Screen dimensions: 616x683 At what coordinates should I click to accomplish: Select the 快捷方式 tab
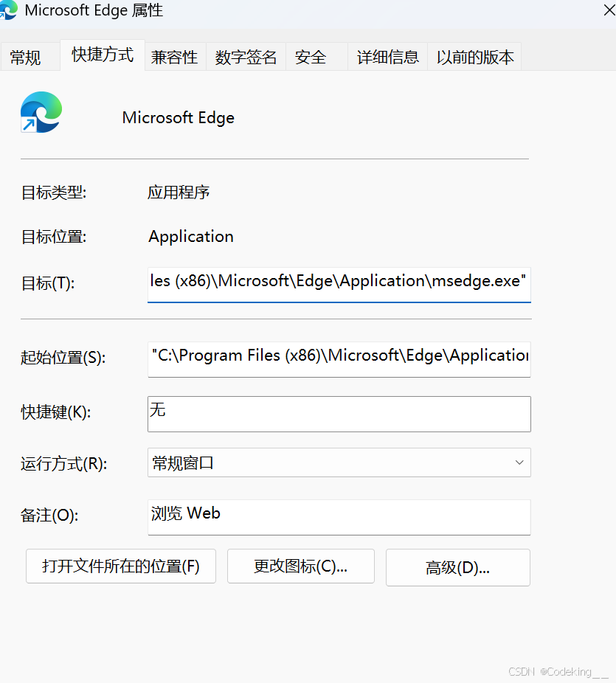[103, 55]
